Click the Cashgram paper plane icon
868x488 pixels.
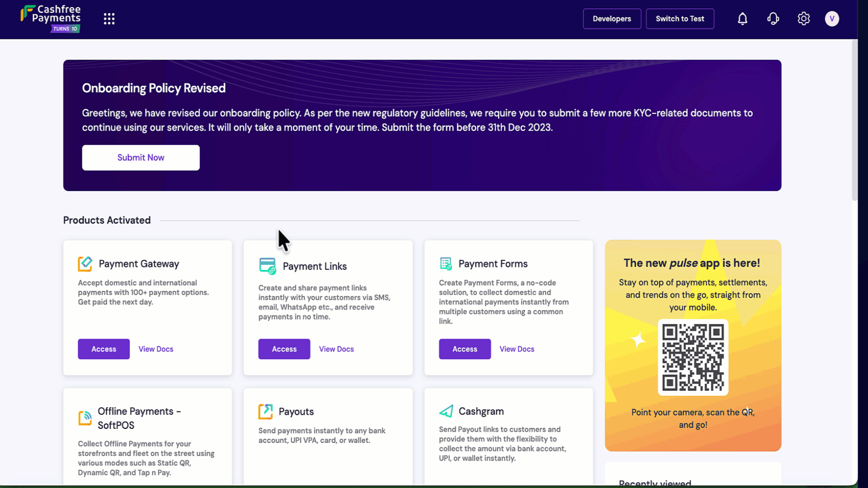[x=446, y=411]
